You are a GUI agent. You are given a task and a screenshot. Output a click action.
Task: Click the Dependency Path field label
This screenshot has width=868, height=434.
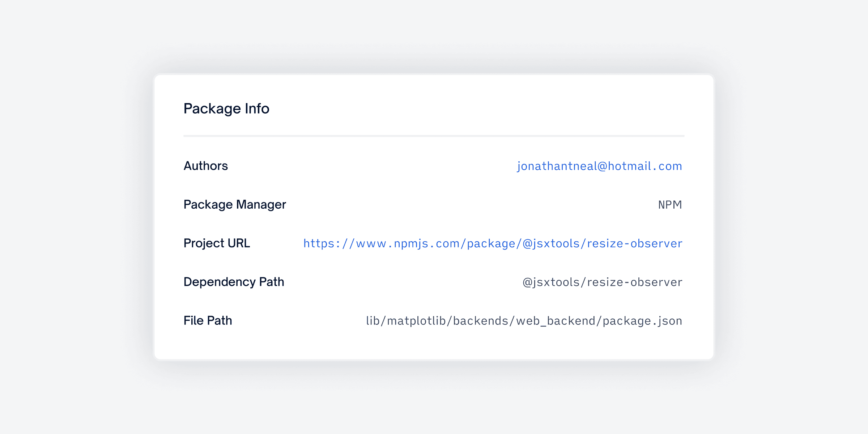pos(234,282)
